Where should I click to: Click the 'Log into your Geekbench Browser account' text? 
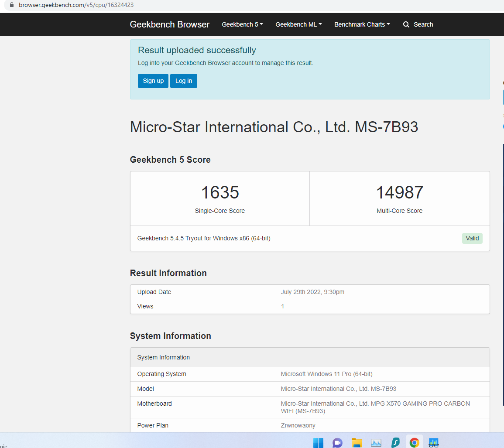click(225, 63)
